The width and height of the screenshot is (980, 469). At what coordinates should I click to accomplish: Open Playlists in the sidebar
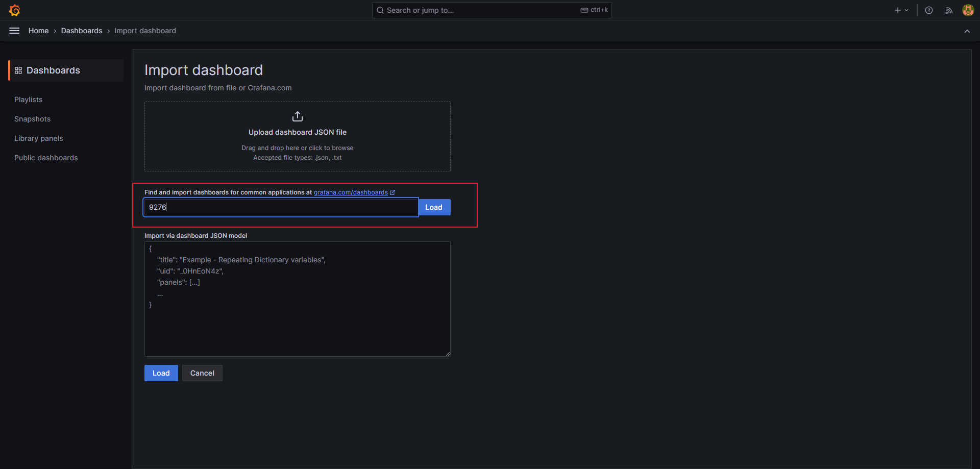pyautogui.click(x=28, y=100)
